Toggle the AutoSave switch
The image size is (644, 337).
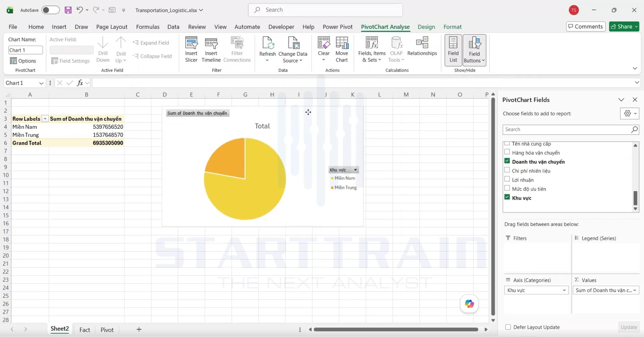[50, 10]
